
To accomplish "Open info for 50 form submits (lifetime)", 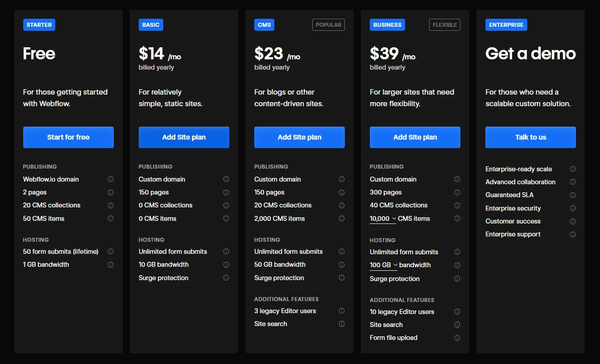I will [x=111, y=252].
